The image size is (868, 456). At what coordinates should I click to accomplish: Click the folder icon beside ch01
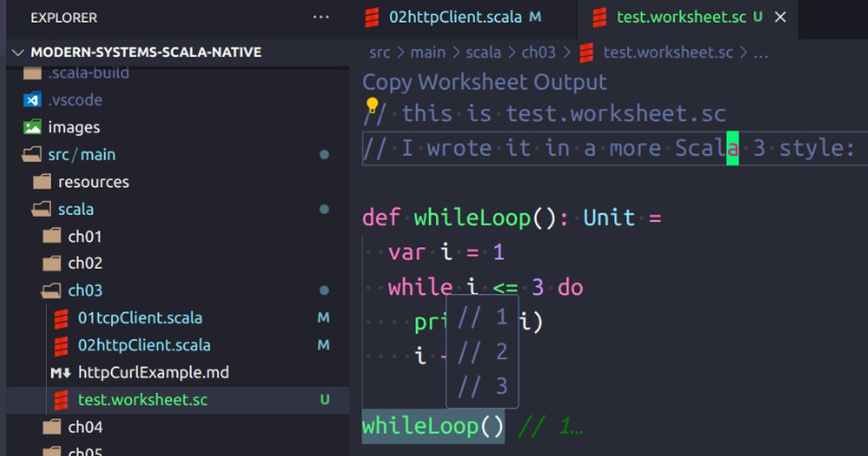click(x=52, y=236)
